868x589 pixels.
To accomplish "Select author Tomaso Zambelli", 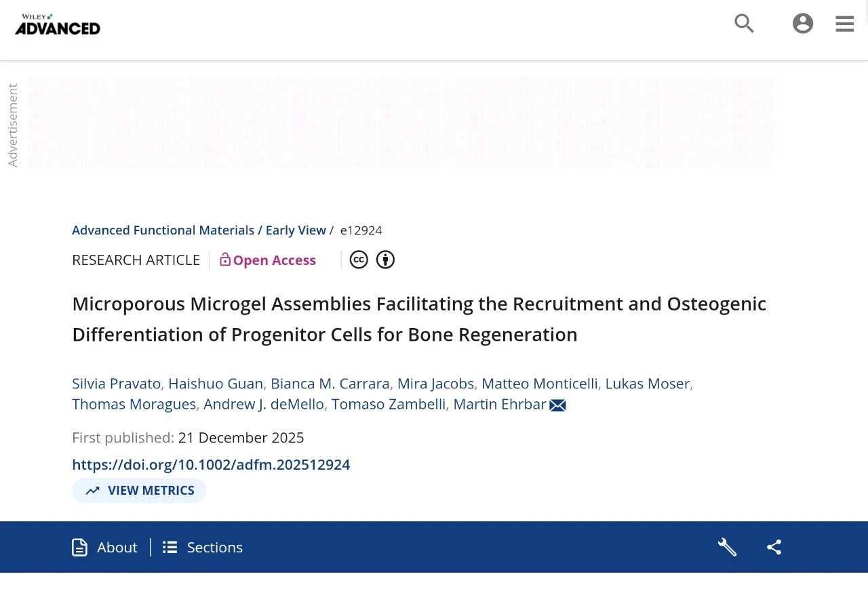I will click(389, 405).
